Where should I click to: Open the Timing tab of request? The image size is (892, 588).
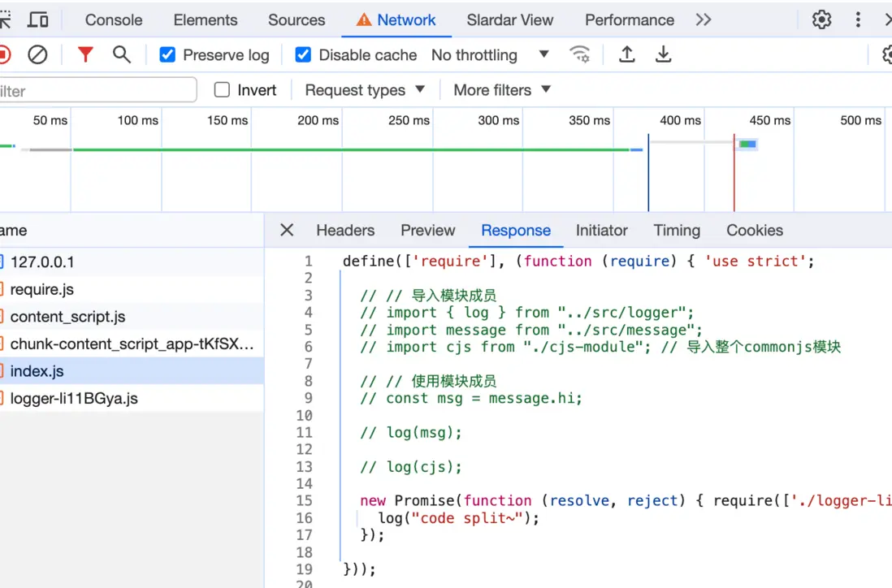tap(676, 231)
